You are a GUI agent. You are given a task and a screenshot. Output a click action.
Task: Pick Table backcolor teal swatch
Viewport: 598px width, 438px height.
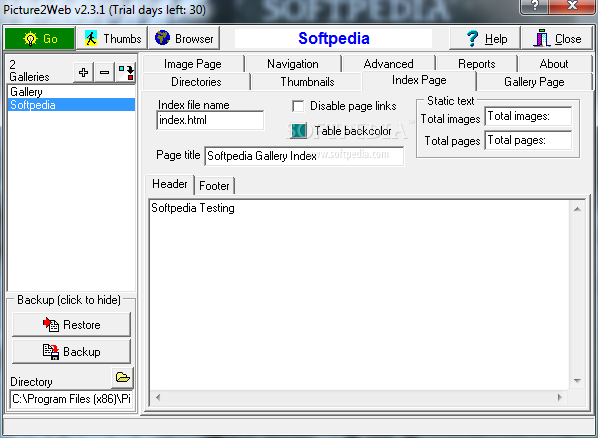point(299,131)
